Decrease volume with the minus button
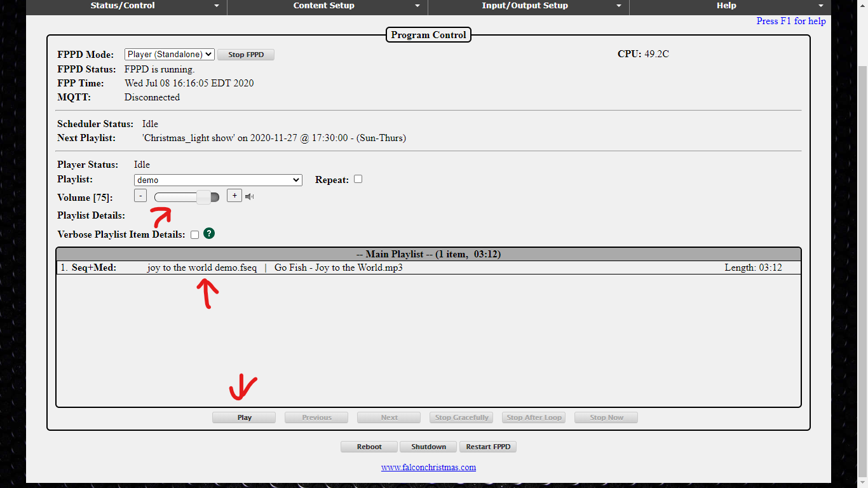The width and height of the screenshot is (868, 488). pos(141,196)
